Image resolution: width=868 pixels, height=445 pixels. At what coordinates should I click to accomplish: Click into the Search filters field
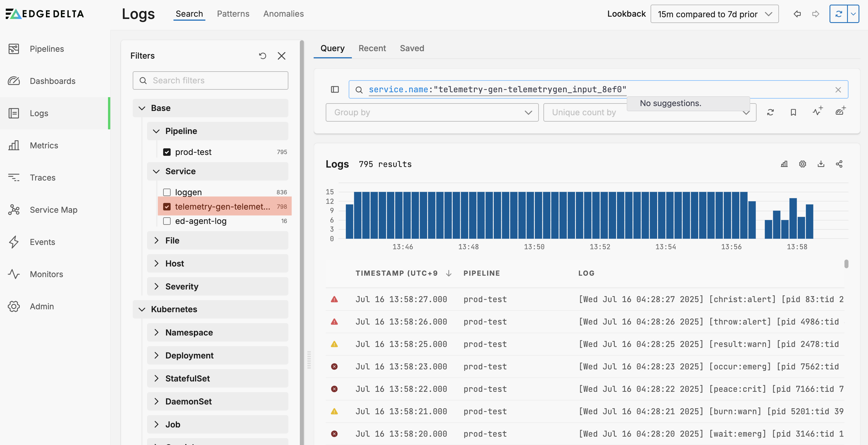pos(210,80)
